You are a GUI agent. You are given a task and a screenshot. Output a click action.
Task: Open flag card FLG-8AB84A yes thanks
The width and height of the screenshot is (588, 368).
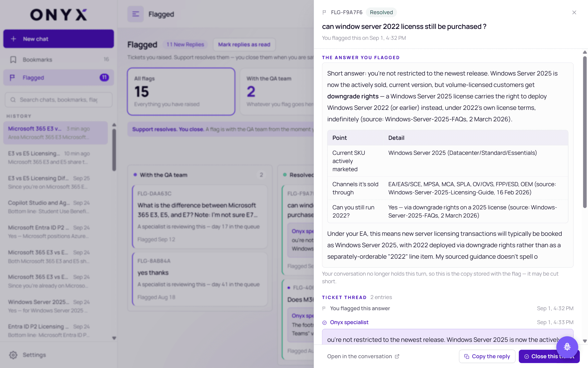[x=200, y=279]
